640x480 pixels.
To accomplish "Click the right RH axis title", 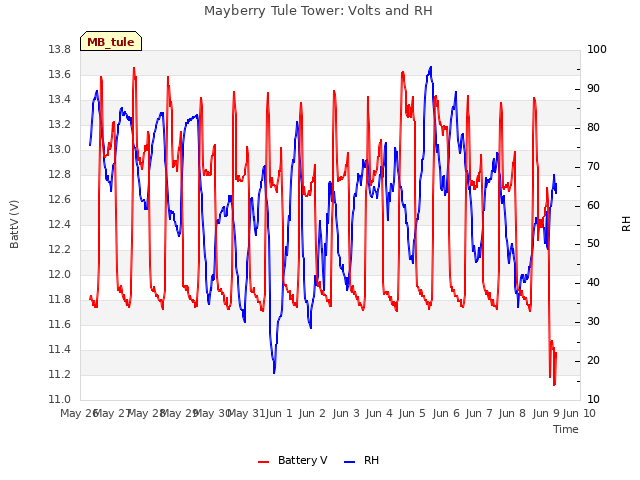I will (x=626, y=224).
